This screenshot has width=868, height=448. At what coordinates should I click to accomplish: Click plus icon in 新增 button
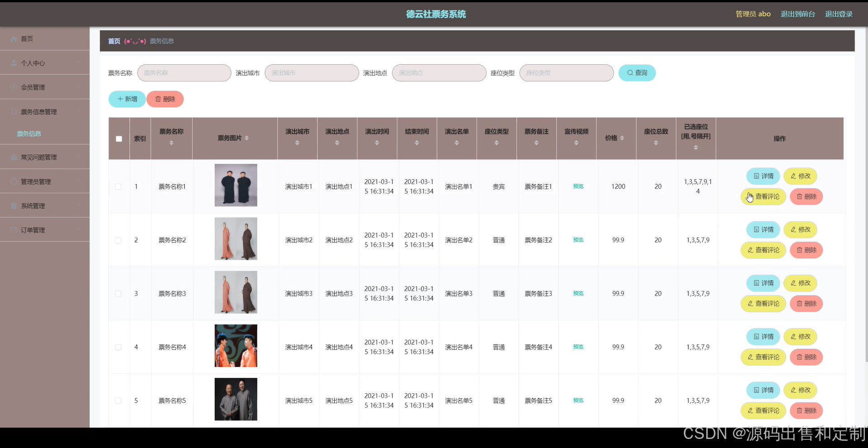point(120,99)
